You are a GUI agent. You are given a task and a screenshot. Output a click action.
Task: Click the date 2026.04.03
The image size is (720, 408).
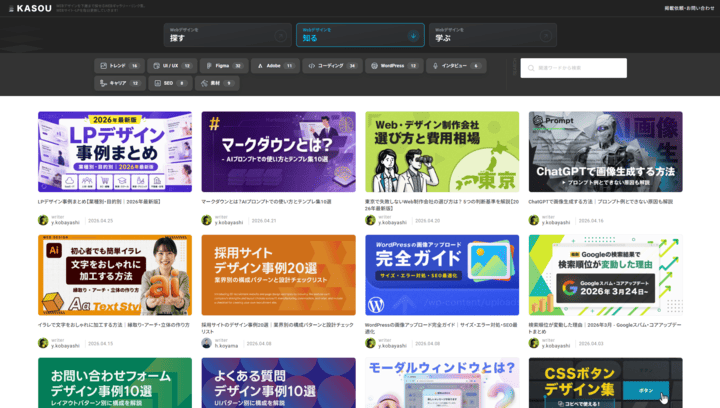click(591, 343)
